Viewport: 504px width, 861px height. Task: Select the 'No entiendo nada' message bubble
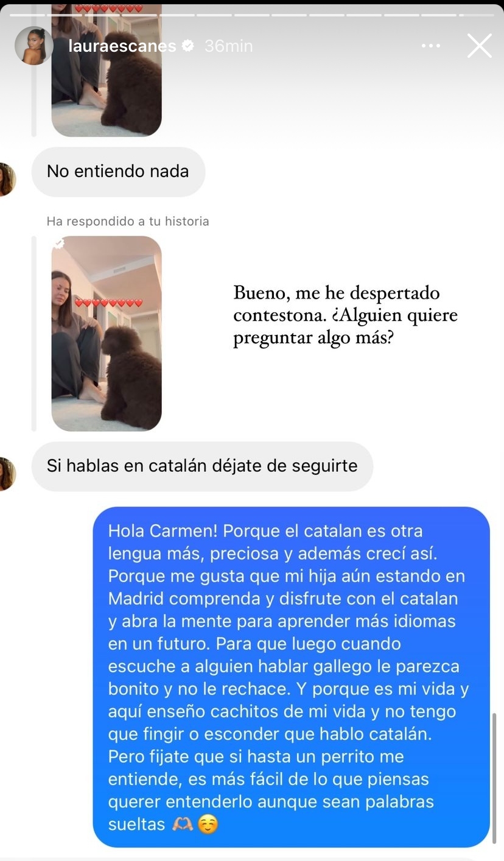tap(118, 172)
